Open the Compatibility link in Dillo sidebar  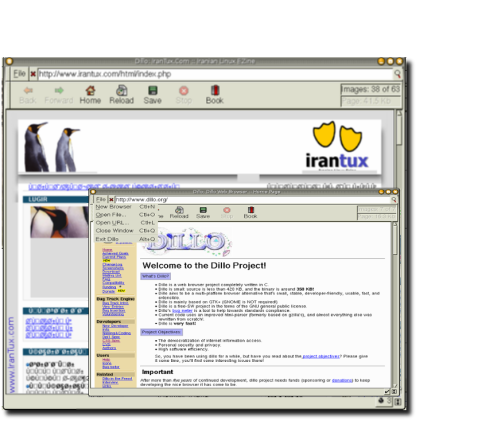pos(113,283)
